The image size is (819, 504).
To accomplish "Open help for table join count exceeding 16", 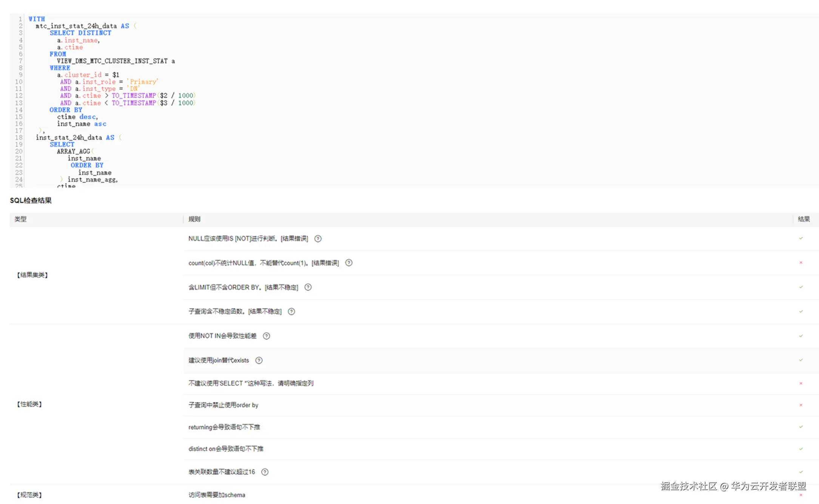I will [x=265, y=472].
